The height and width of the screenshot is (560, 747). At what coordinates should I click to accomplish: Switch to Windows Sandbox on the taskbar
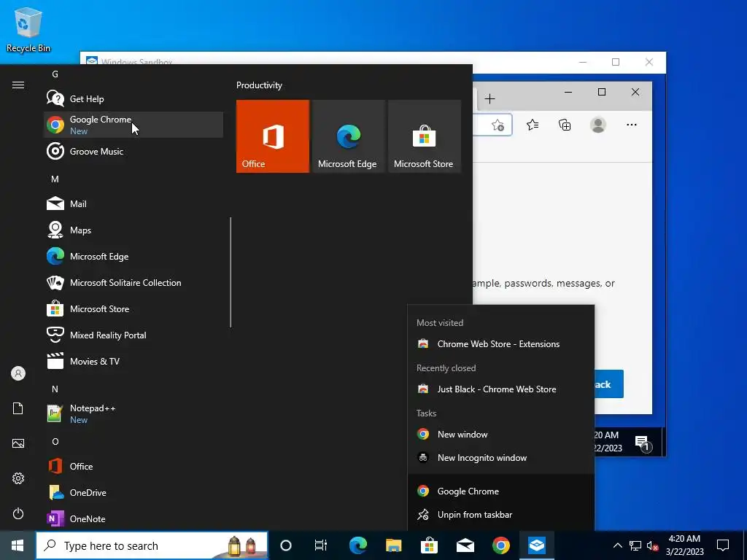(537, 545)
